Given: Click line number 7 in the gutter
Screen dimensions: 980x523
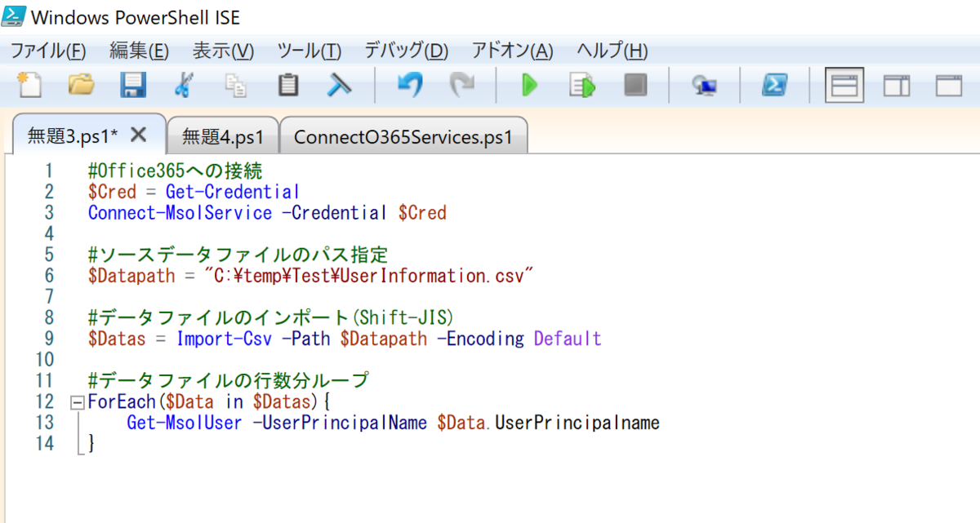Looking at the screenshot, I should point(48,297).
